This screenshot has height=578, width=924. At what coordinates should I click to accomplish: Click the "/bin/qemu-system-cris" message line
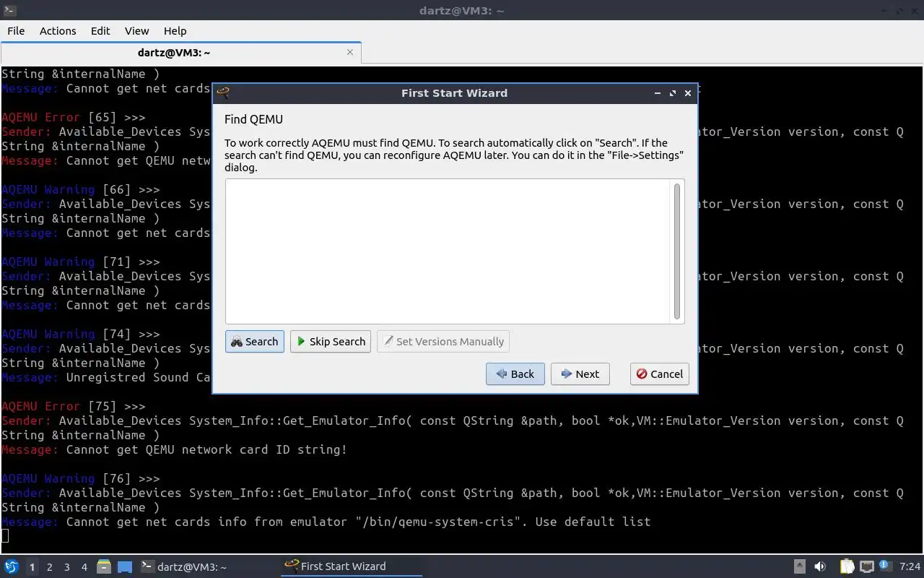point(326,522)
